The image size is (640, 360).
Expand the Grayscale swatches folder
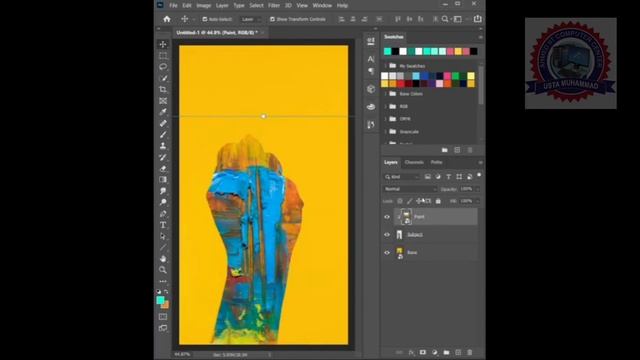[x=385, y=131]
